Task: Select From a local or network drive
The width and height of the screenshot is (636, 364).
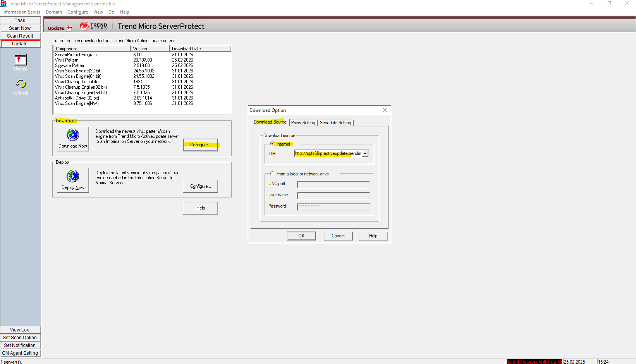Action: (272, 174)
